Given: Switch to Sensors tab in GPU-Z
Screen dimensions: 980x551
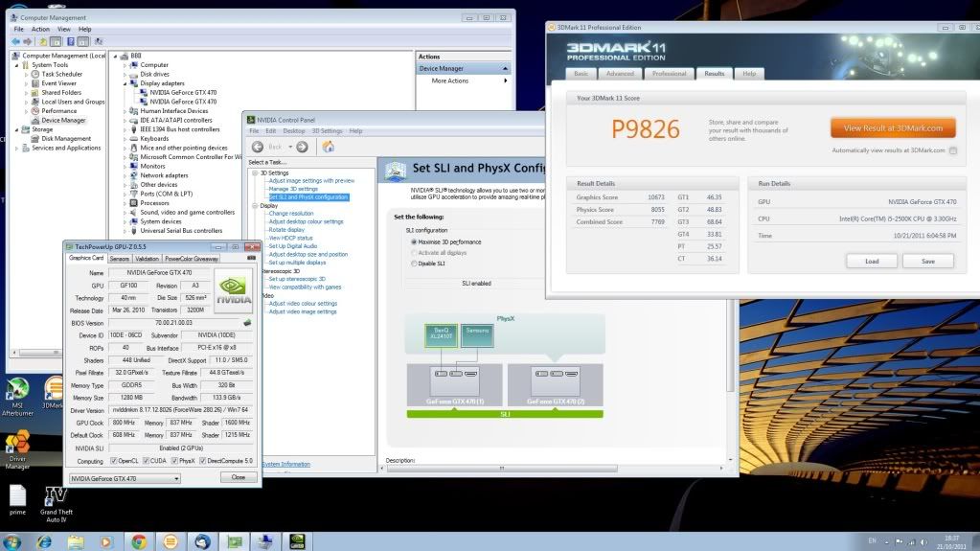Looking at the screenshot, I should (120, 259).
